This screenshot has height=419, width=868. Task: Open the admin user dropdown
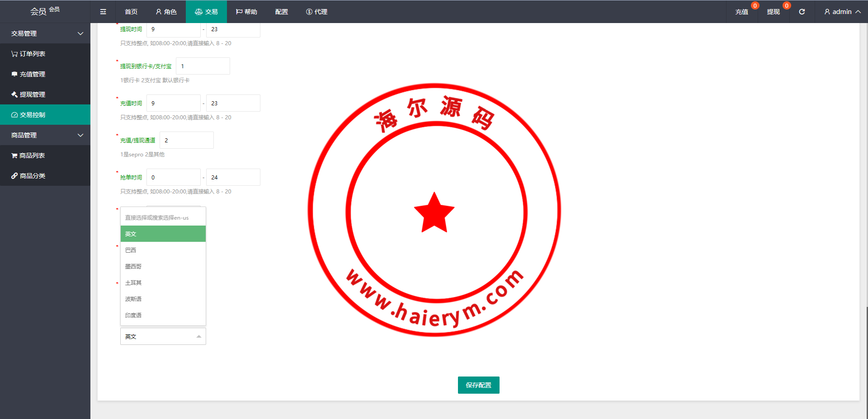pos(842,12)
